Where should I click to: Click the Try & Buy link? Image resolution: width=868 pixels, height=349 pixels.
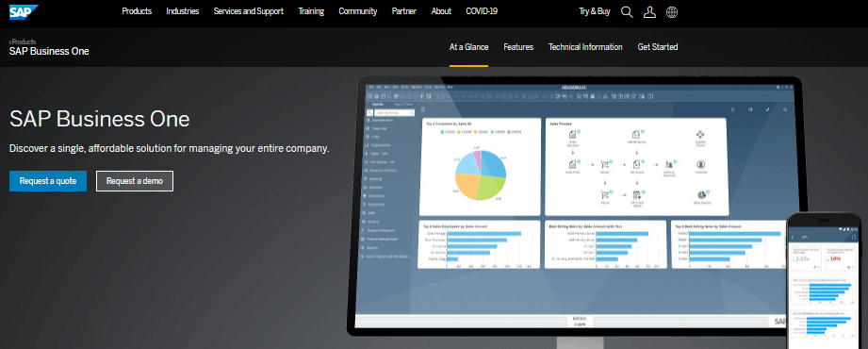click(595, 11)
